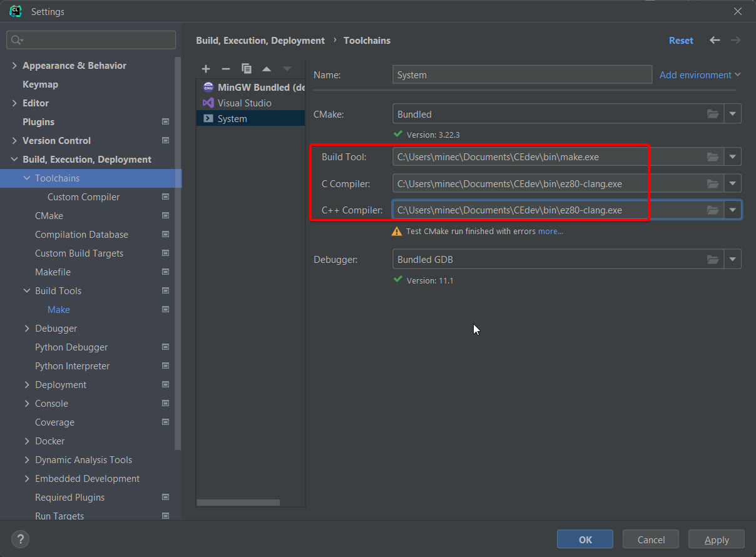The height and width of the screenshot is (557, 756).
Task: Click the copy toolchain icon
Action: pos(247,68)
